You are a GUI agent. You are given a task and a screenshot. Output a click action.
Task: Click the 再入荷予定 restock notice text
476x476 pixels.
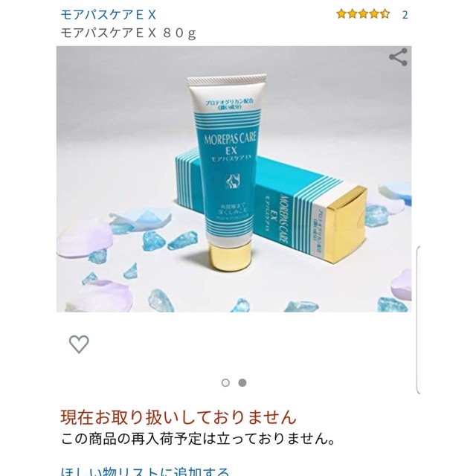[198, 439]
